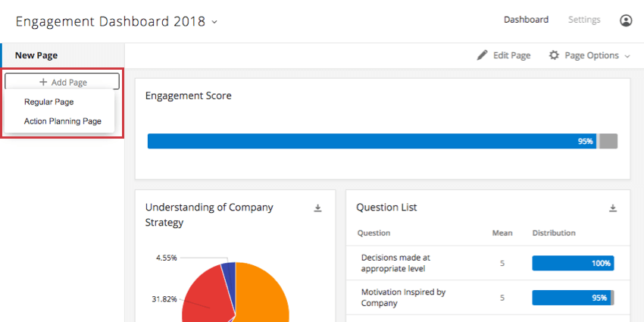Select the Decisions made at appropriate level row
Screen dimensions: 644x322
pyautogui.click(x=487, y=263)
